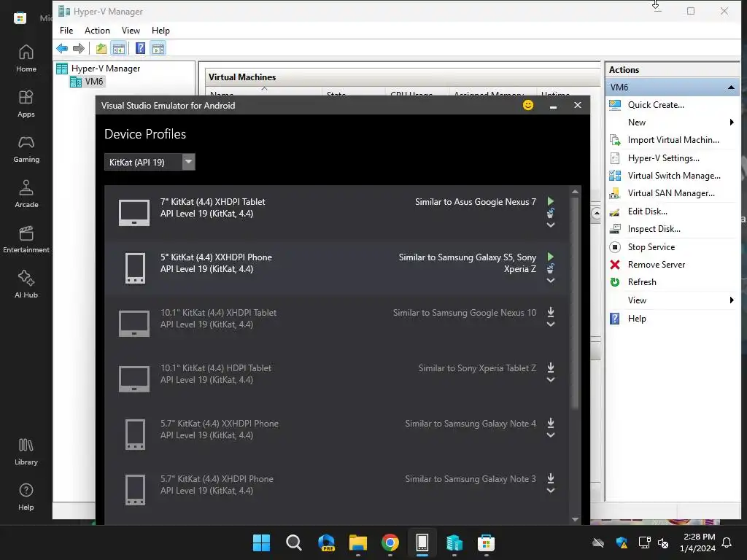The height and width of the screenshot is (560, 747).
Task: Click Up one level toolbar icon
Action: (101, 48)
